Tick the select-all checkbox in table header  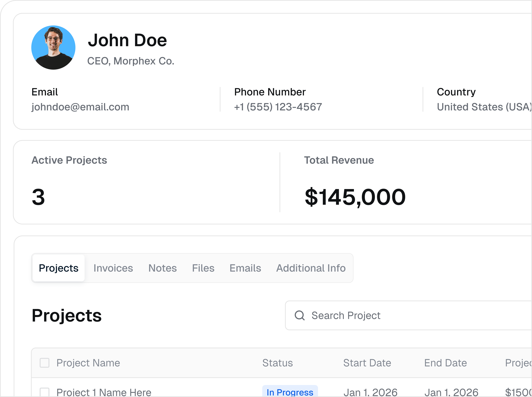coord(44,363)
